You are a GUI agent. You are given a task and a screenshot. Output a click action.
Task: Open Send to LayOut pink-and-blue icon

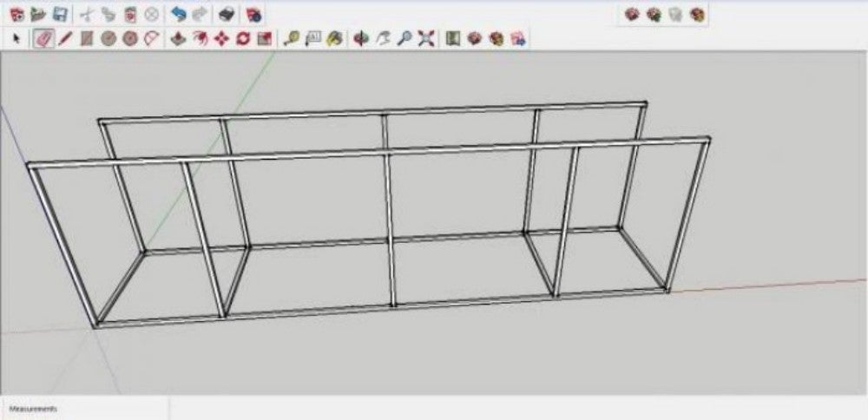tap(518, 39)
